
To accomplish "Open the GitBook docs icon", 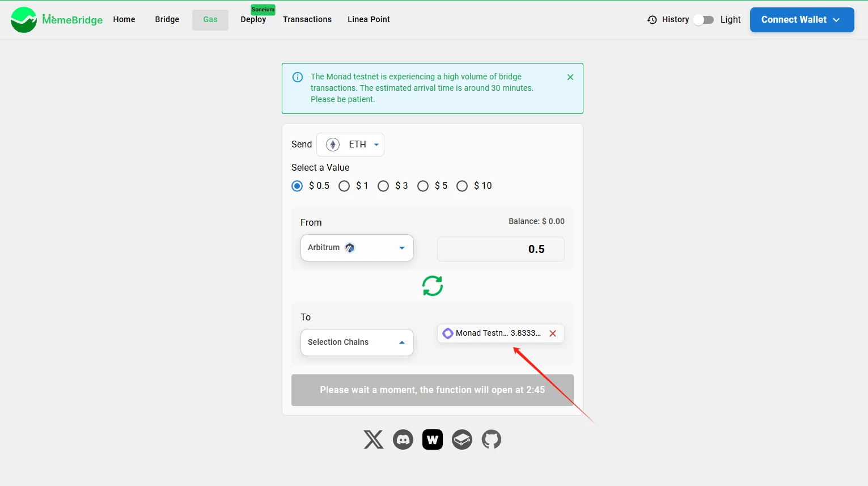I will point(462,439).
